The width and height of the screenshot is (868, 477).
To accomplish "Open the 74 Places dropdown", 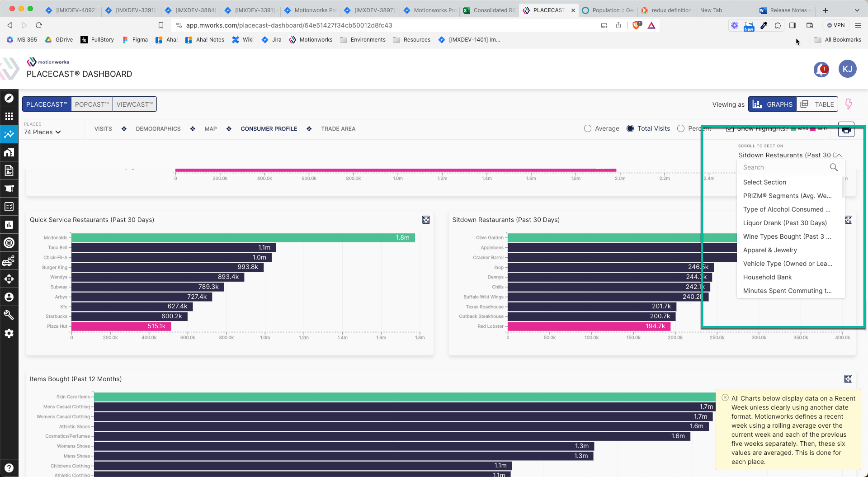I will pos(42,132).
